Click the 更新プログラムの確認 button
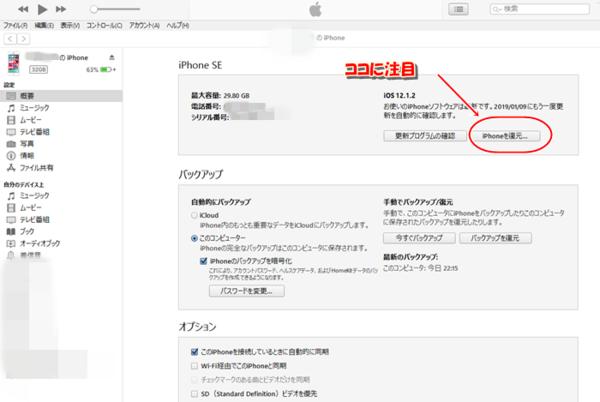600x402 pixels. tap(425, 136)
